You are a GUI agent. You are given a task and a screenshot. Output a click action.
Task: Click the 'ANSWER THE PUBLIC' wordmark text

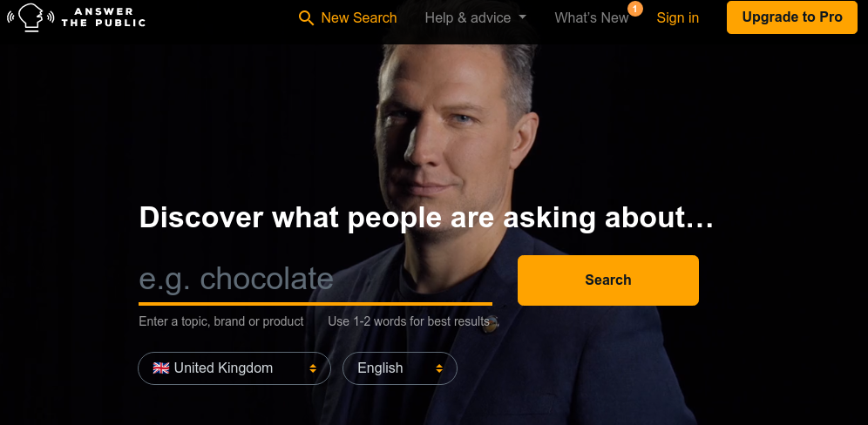tap(103, 17)
